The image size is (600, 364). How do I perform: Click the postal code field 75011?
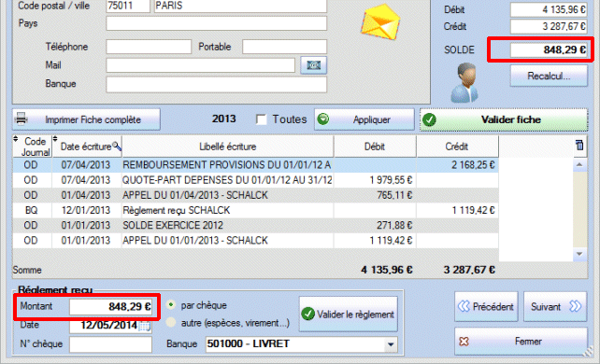point(128,6)
